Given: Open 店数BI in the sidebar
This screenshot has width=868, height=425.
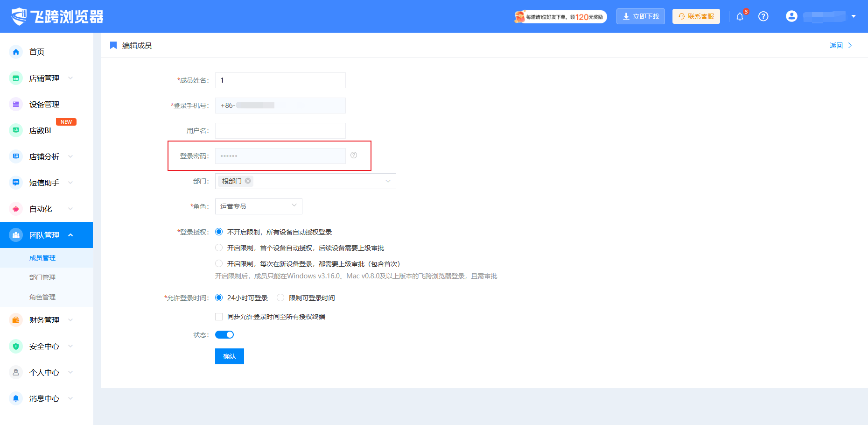Looking at the screenshot, I should coord(40,130).
